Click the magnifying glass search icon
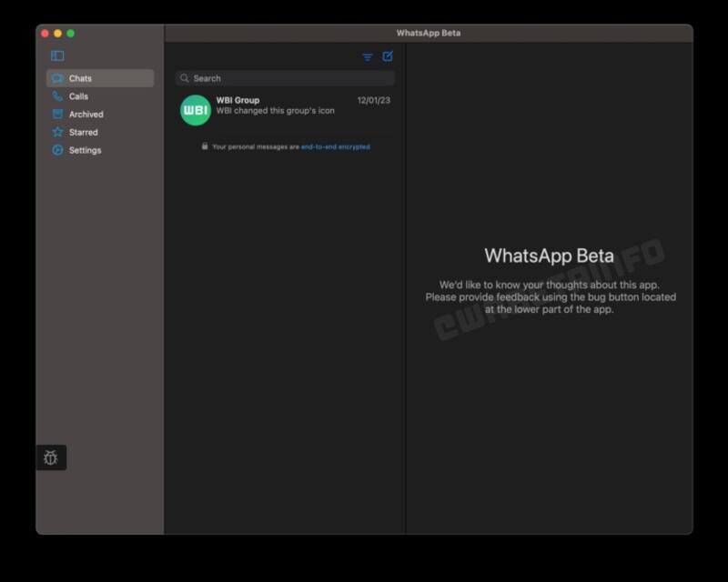This screenshot has width=728, height=582. click(x=185, y=78)
